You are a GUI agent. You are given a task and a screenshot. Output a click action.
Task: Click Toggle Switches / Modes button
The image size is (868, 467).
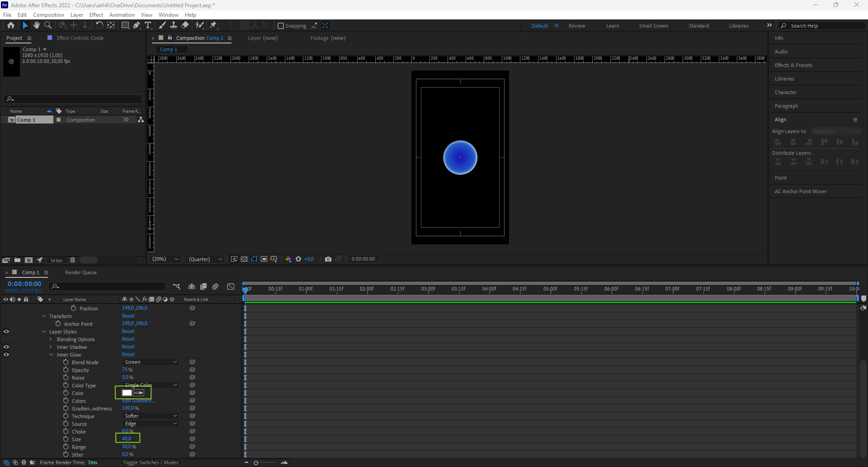pos(151,462)
